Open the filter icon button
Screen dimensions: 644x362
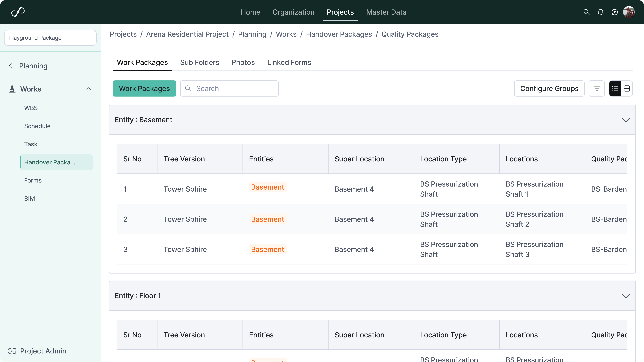[596, 88]
